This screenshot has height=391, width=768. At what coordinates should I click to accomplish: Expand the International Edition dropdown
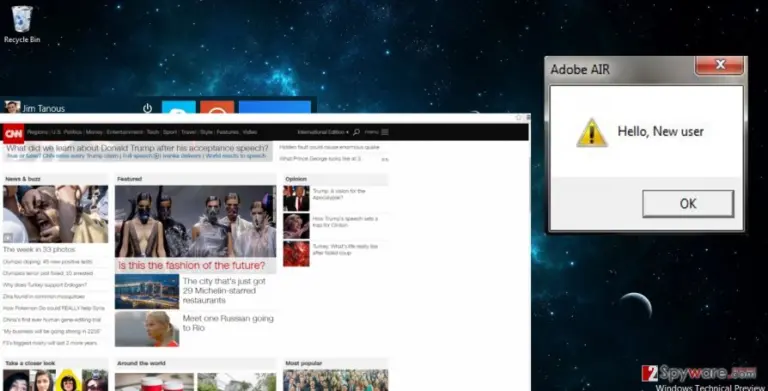tap(323, 132)
